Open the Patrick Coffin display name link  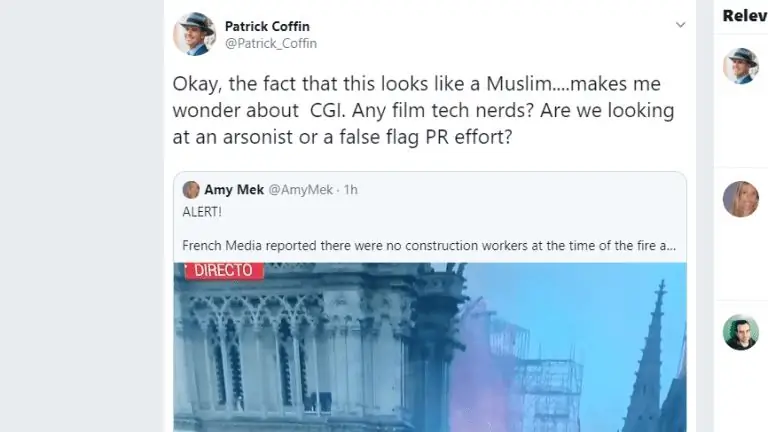pos(267,26)
